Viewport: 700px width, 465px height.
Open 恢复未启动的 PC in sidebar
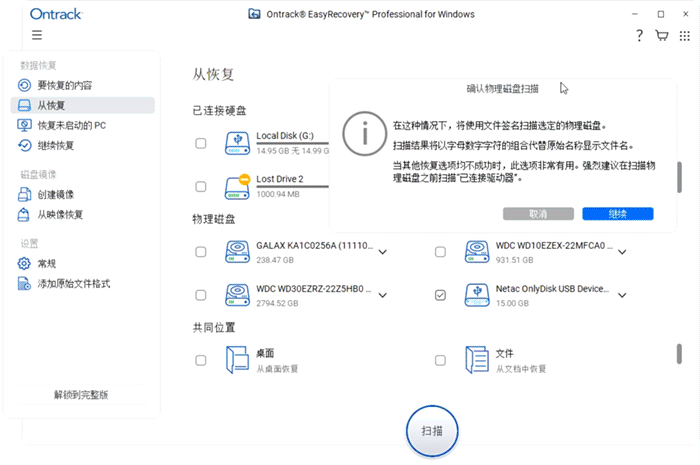coord(83,125)
